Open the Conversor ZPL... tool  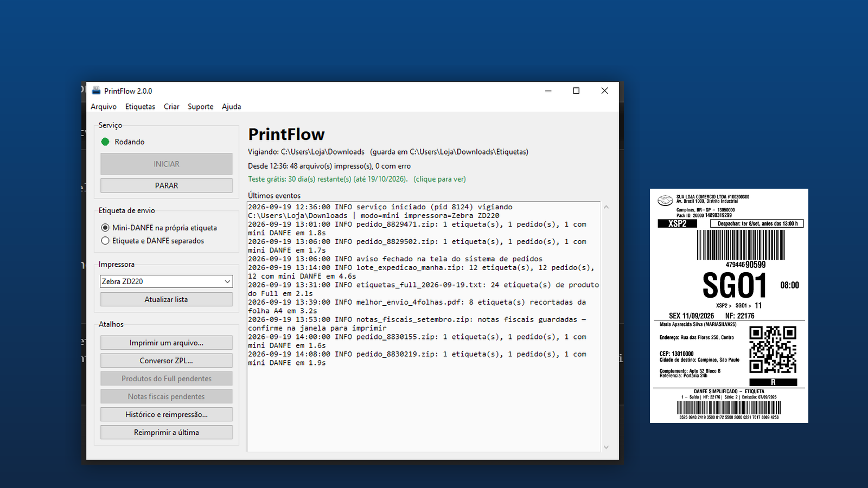click(167, 361)
